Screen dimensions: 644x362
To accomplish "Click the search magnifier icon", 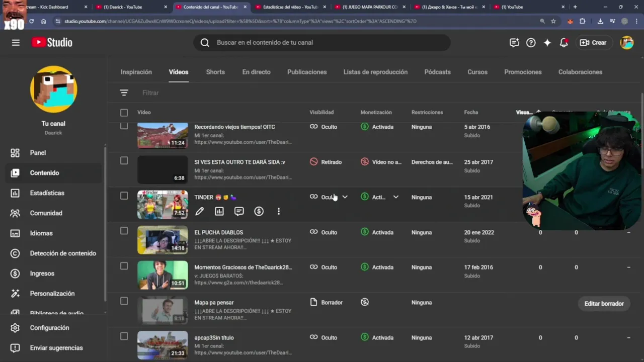I will [205, 43].
